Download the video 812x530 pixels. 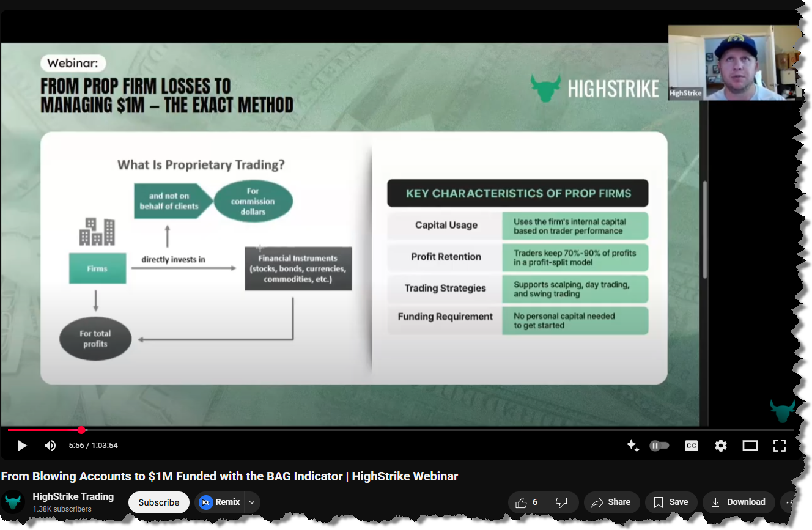coord(739,502)
